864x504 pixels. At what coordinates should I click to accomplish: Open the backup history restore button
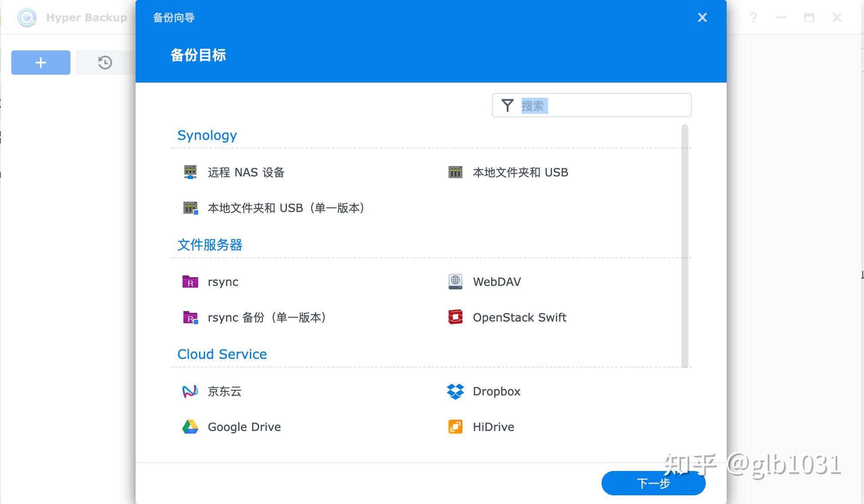click(105, 63)
